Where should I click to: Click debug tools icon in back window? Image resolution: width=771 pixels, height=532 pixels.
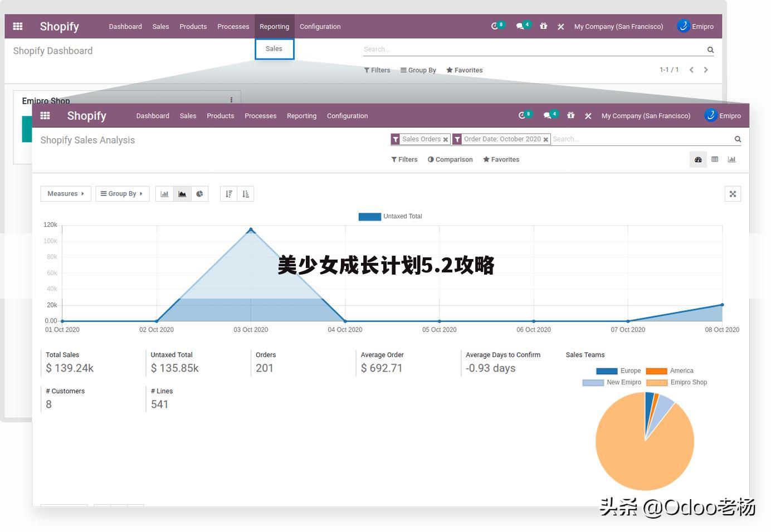(x=560, y=27)
